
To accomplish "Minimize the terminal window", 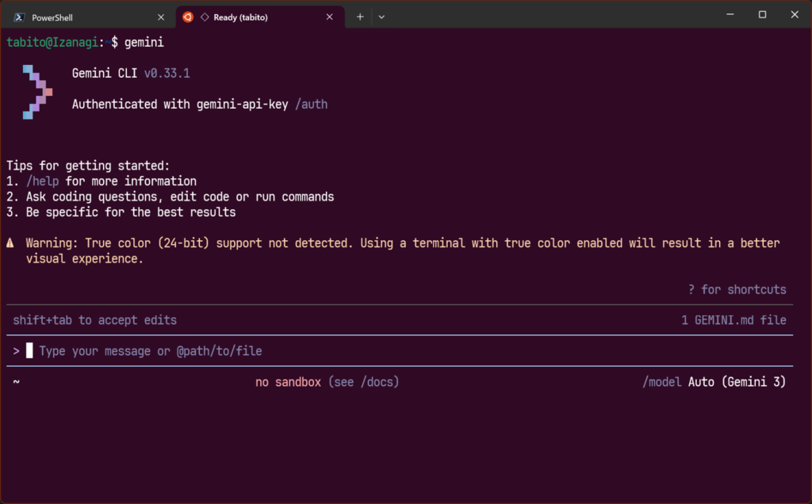I will click(x=730, y=14).
